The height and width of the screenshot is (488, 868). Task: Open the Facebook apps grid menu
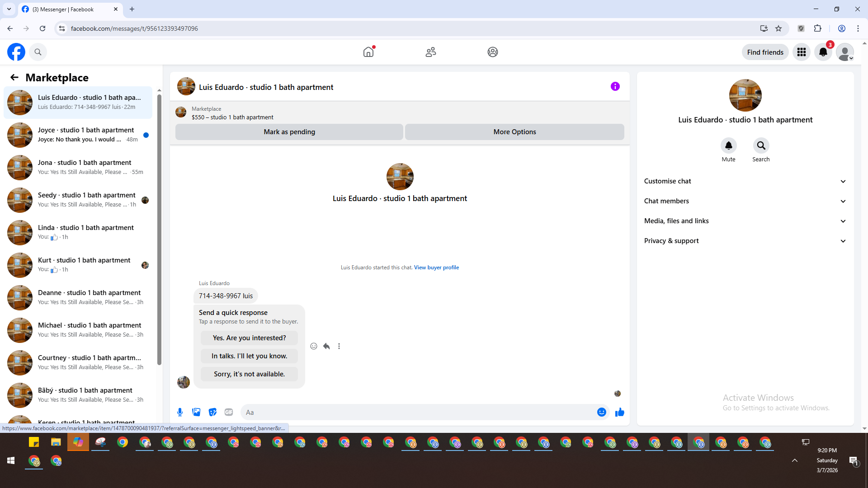click(x=802, y=52)
